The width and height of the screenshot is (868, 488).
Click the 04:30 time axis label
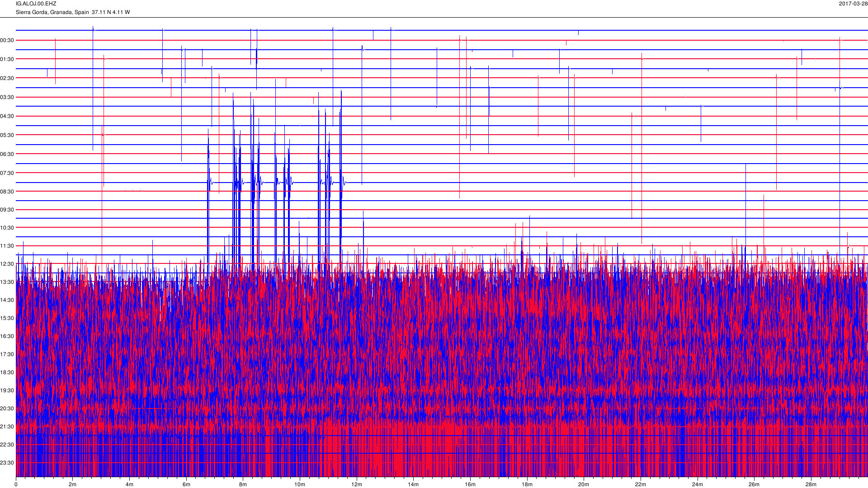(x=7, y=116)
